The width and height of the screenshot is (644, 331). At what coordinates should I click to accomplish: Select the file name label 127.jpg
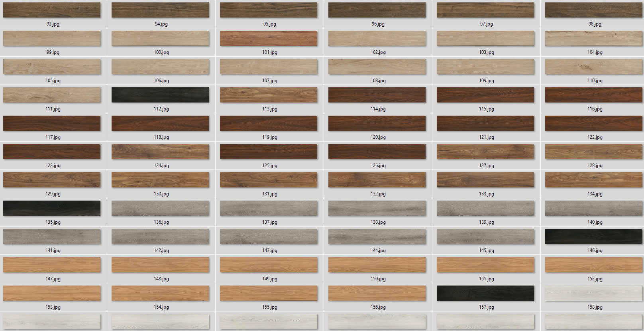(x=486, y=165)
